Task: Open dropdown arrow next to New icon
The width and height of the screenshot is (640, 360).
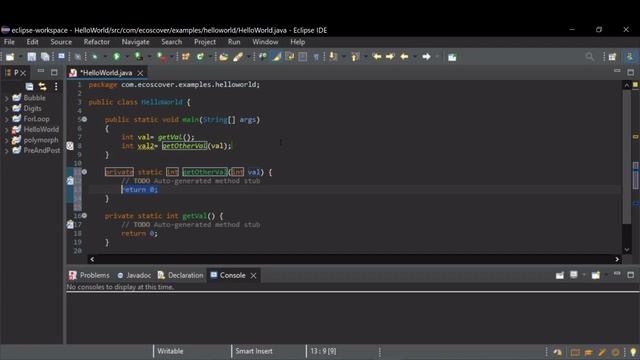Action: point(20,57)
